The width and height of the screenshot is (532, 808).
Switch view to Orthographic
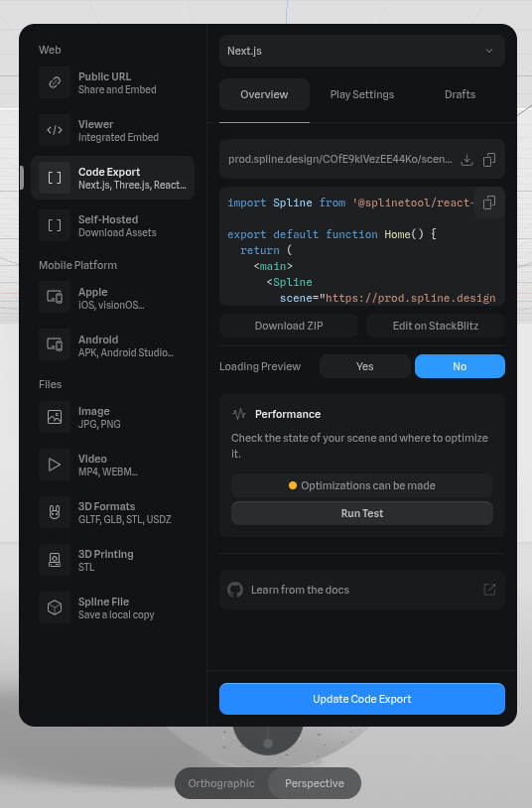point(221,783)
